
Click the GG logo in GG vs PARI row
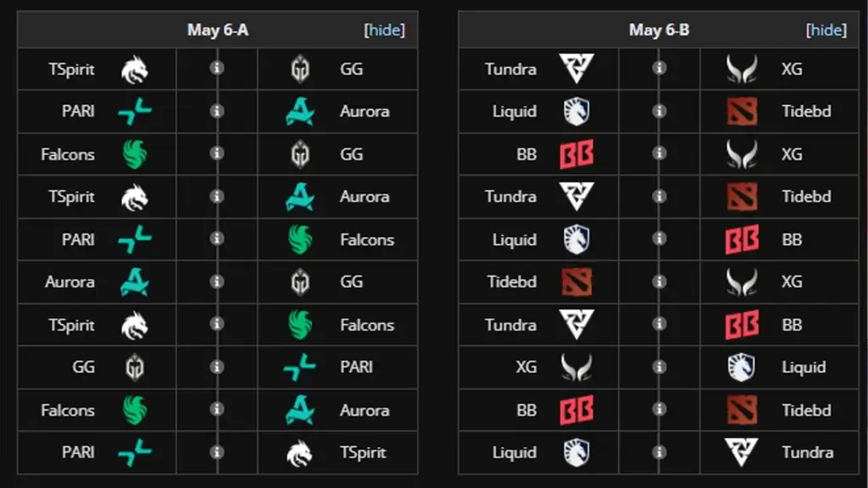[x=135, y=368]
